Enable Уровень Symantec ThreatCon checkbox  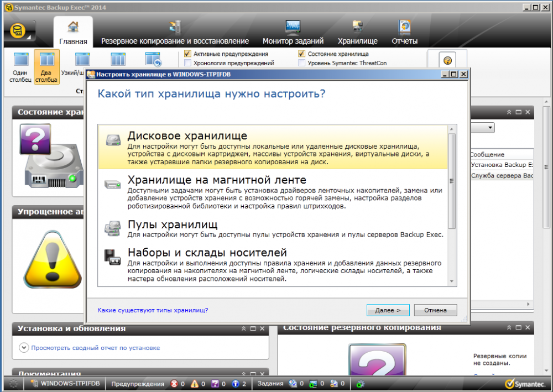tap(301, 63)
